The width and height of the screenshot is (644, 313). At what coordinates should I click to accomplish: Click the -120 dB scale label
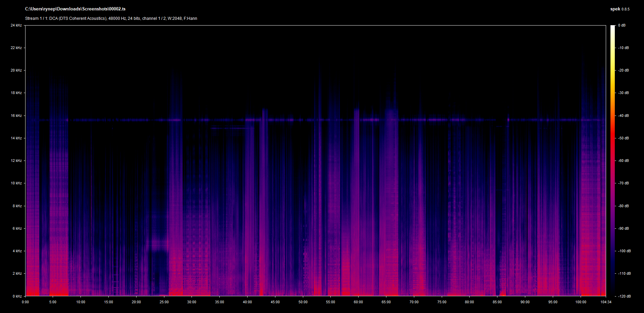point(624,296)
